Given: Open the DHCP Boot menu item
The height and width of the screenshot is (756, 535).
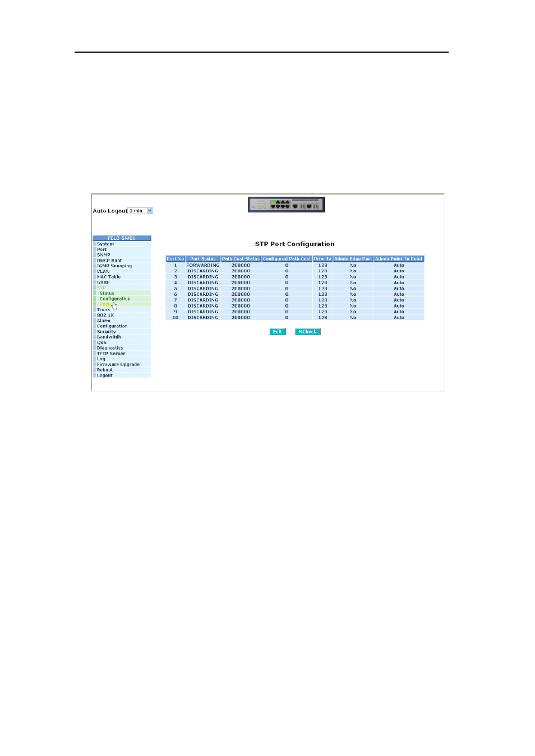Looking at the screenshot, I should [x=109, y=261].
